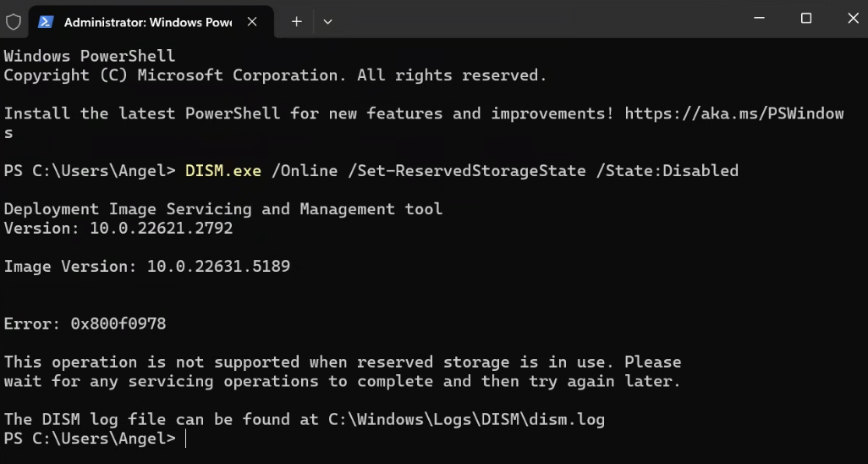This screenshot has height=464, width=868.
Task: Click the empty title bar area
Action: tap(541, 19)
